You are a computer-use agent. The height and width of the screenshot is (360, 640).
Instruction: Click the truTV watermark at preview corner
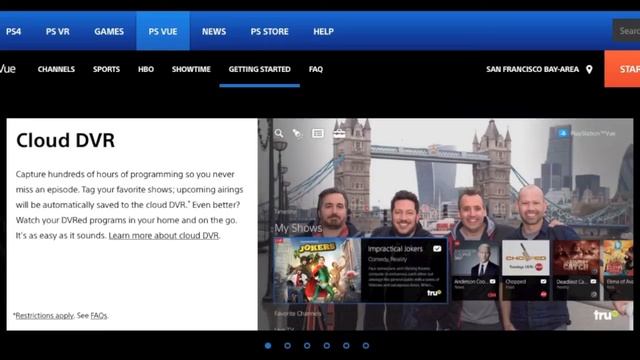(x=607, y=315)
